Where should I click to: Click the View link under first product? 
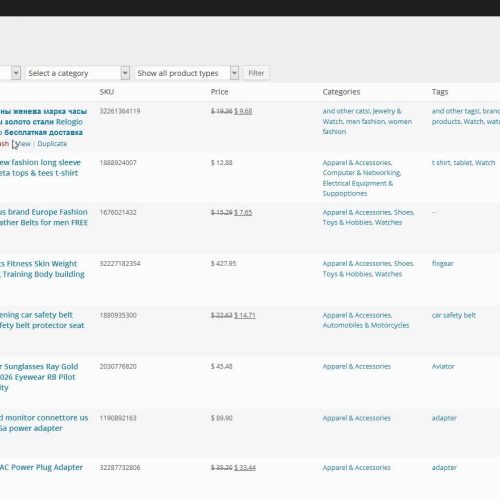[x=23, y=144]
